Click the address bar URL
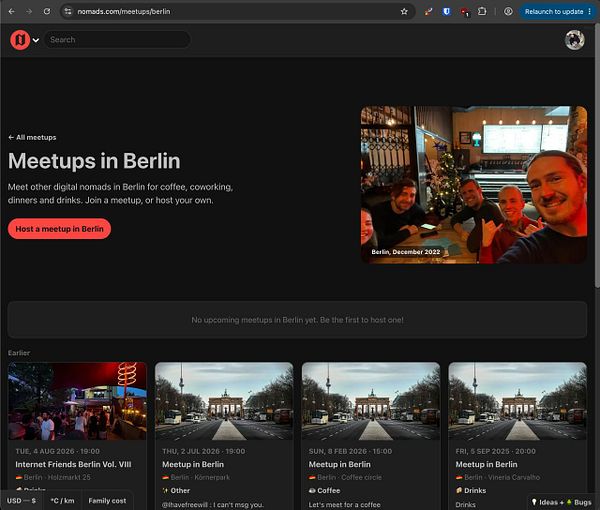Viewport: 600px width, 510px height. 124,11
